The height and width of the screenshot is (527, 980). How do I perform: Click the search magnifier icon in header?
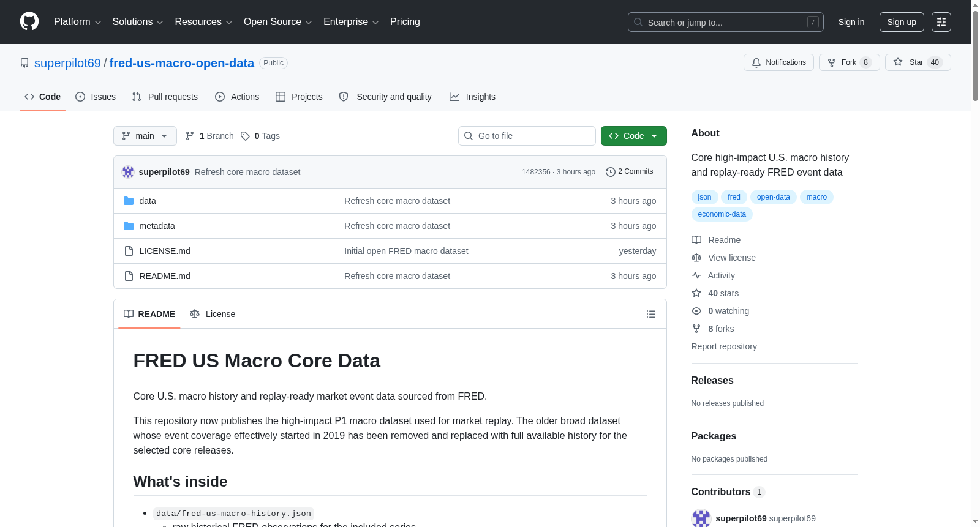click(638, 22)
